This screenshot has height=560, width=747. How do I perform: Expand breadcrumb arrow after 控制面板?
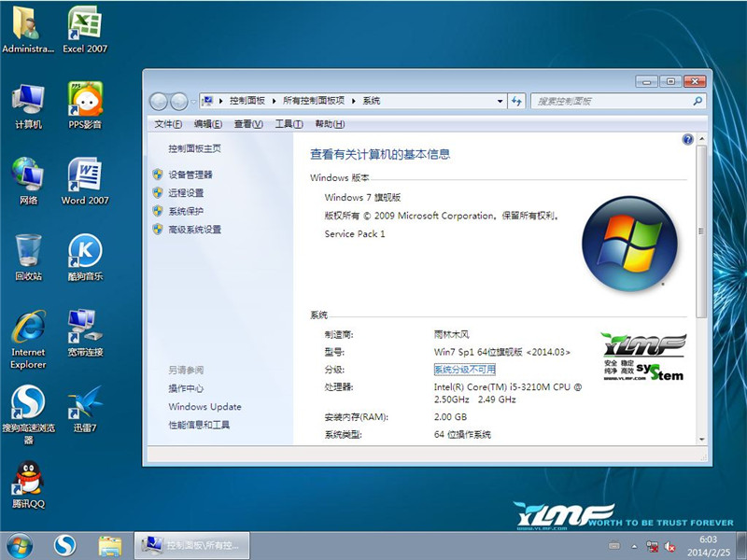(274, 101)
